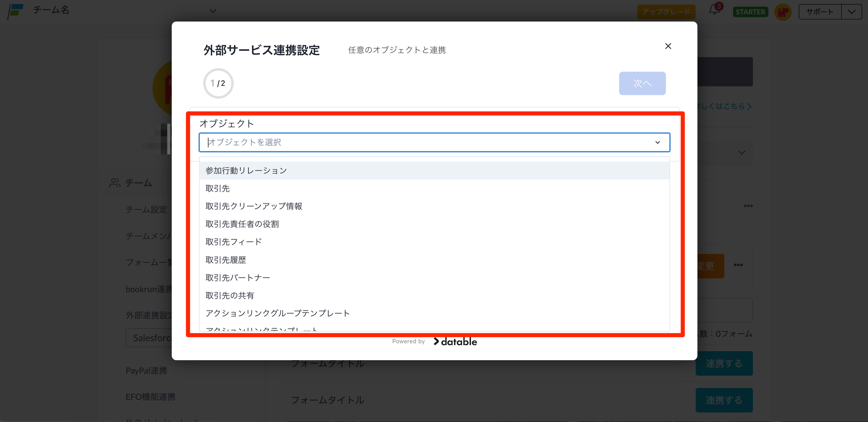Choose 取引先履歴 option
Screen dimensions: 868x422
point(434,260)
